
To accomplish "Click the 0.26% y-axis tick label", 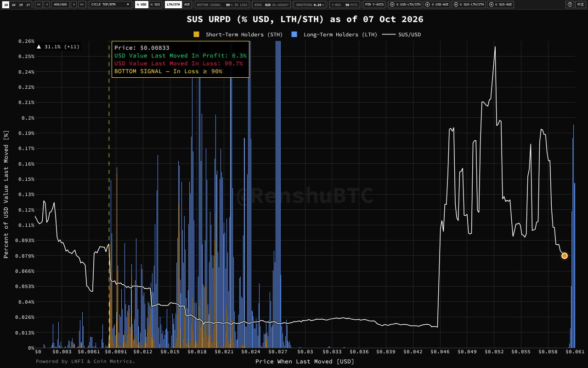I will 26,41.
